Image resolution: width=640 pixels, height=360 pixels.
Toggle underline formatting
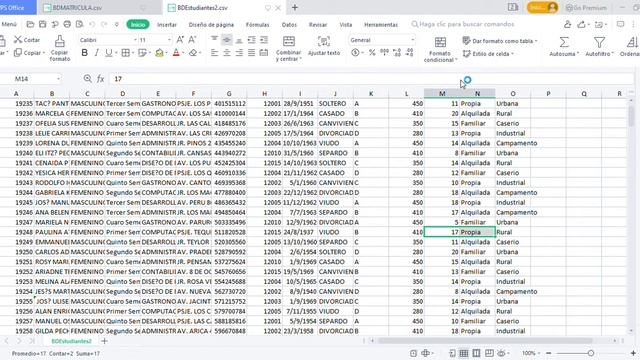(109, 53)
